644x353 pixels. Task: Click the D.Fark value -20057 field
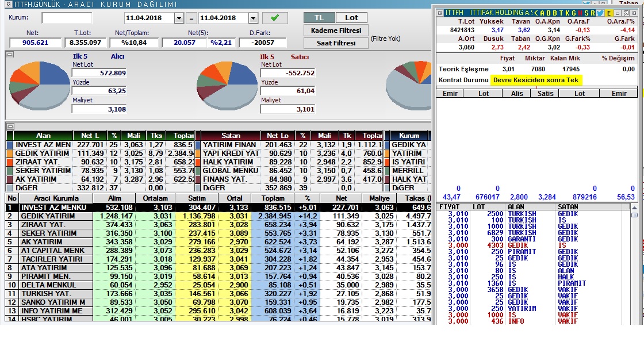tap(262, 43)
